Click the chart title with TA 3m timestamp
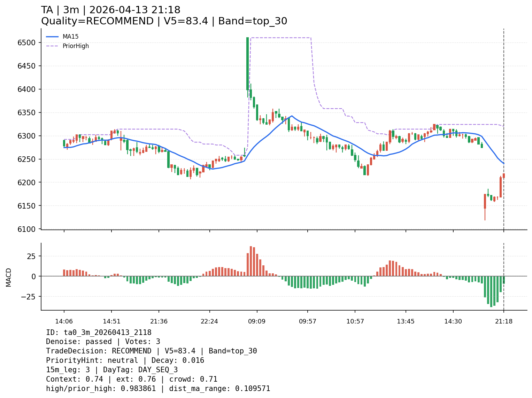Viewport: 532px width, 398px height. point(111,10)
